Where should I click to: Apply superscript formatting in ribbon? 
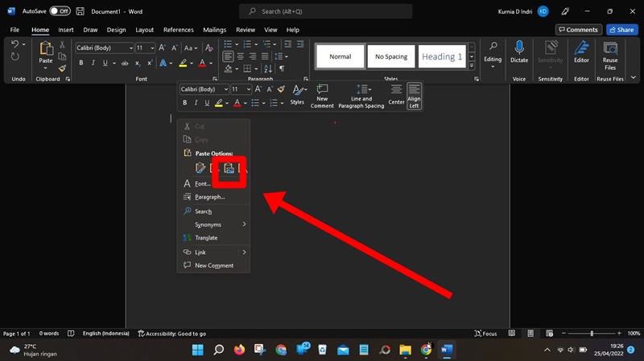click(x=150, y=63)
